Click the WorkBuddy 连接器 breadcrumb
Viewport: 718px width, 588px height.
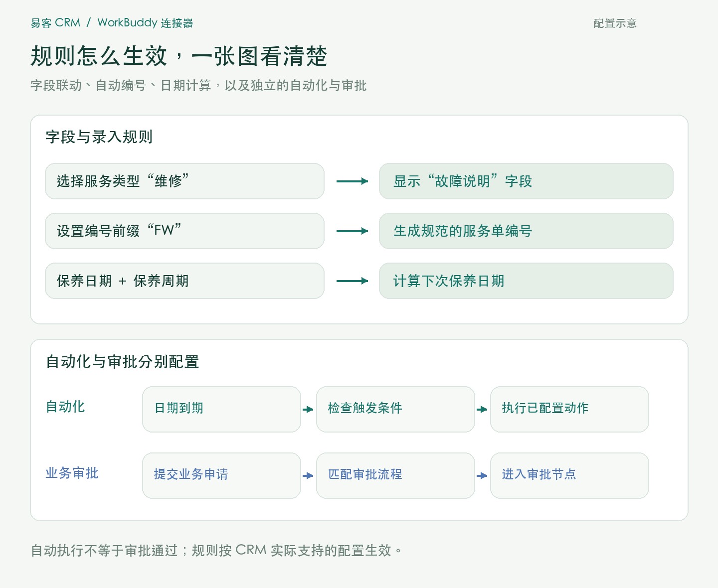click(145, 23)
